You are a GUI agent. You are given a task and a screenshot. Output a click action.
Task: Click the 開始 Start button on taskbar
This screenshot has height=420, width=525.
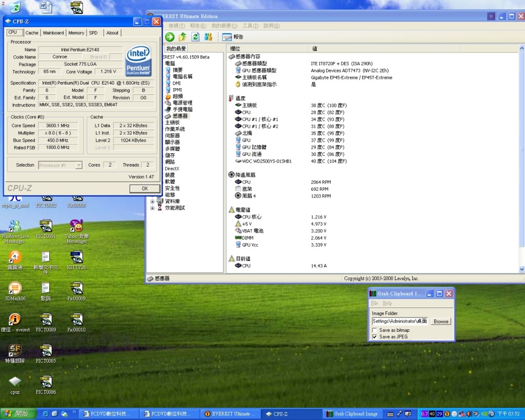click(18, 414)
